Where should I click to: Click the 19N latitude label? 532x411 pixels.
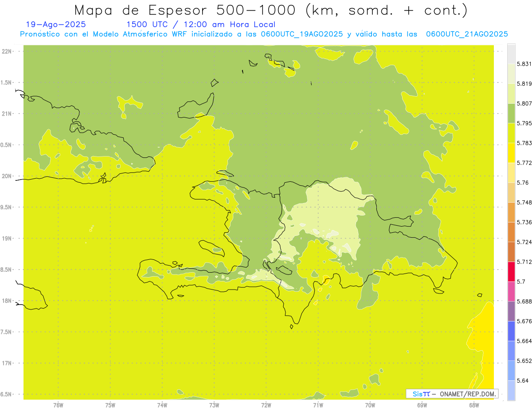pos(7,239)
